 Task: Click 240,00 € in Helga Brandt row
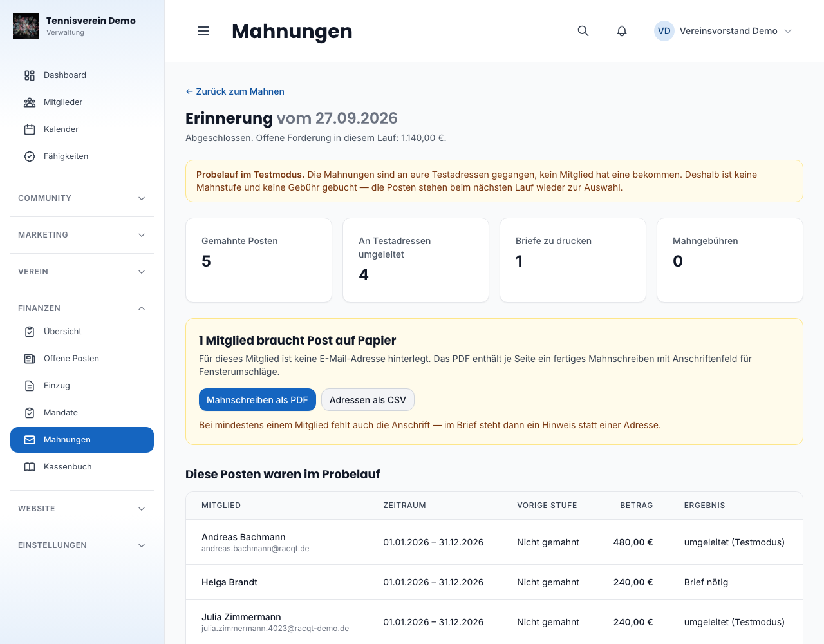[x=633, y=582]
